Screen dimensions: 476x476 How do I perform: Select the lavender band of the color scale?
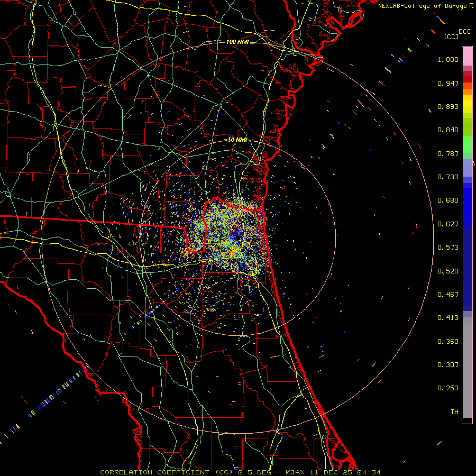coord(467,168)
